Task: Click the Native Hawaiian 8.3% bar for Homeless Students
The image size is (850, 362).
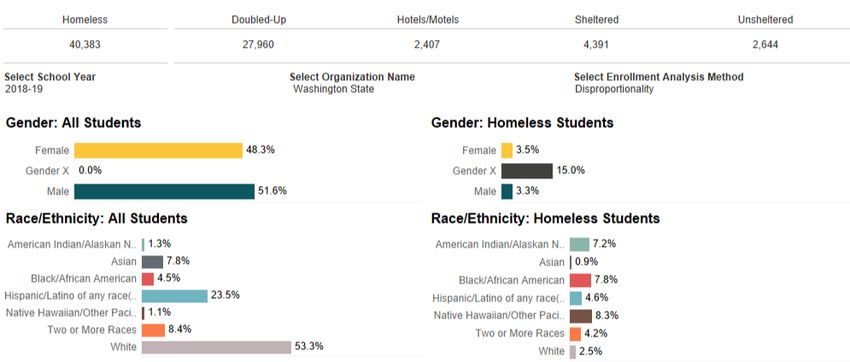Action: [x=581, y=316]
